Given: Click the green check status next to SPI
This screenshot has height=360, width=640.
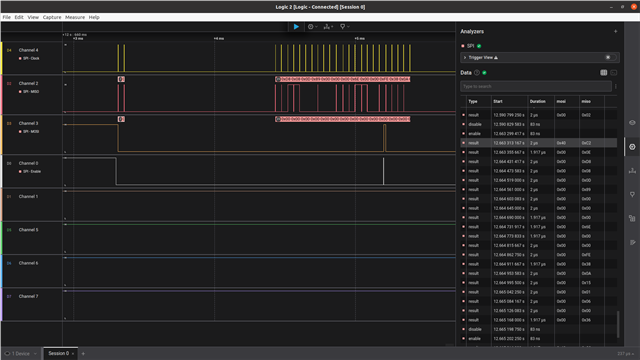Looking at the screenshot, I should (x=479, y=46).
